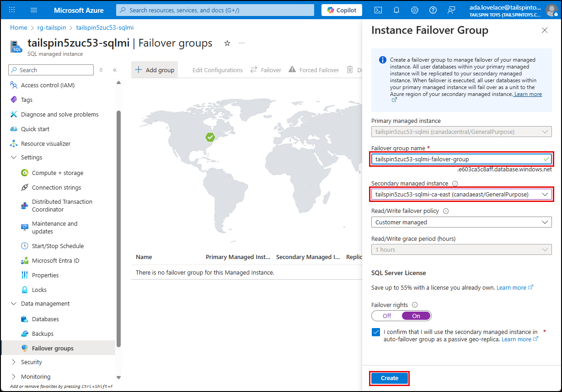
Task: Open the portal Settings gear
Action: [x=414, y=10]
